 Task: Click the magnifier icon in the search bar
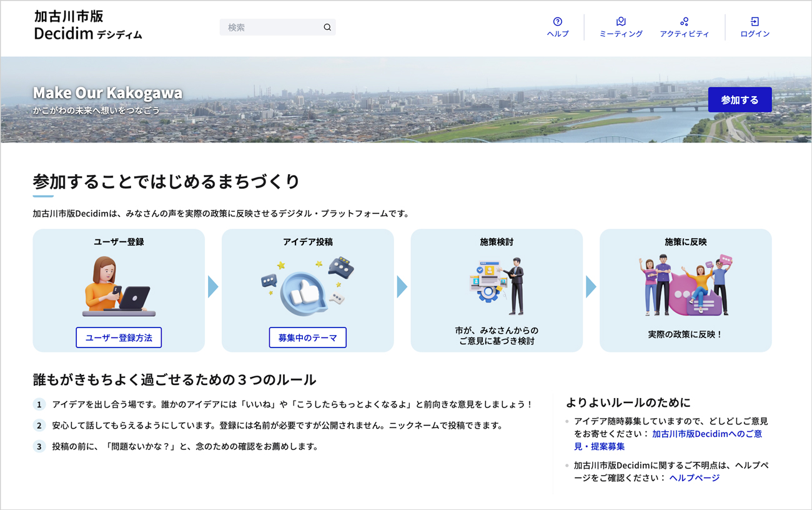point(327,27)
